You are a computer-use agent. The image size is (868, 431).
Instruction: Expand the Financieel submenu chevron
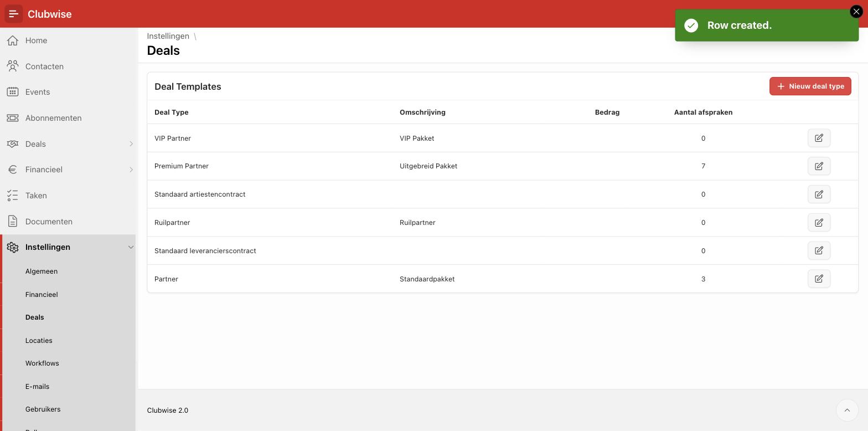131,170
